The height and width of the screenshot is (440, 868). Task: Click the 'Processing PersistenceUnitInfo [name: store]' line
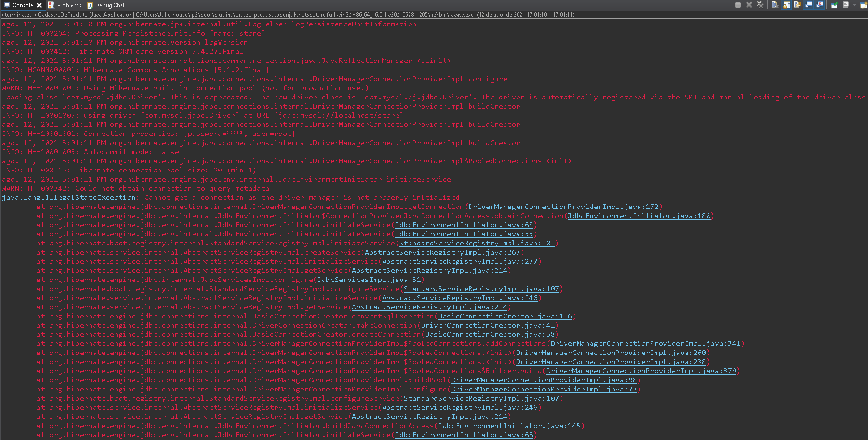click(133, 33)
